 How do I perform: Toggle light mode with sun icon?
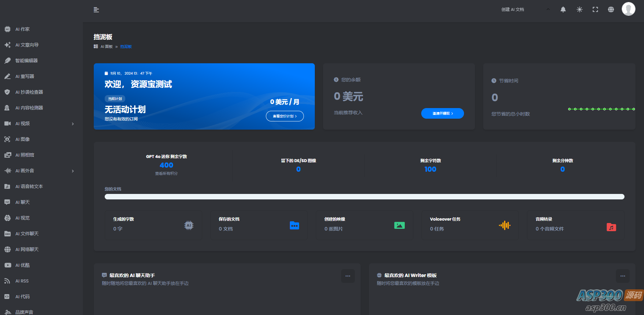(x=579, y=10)
